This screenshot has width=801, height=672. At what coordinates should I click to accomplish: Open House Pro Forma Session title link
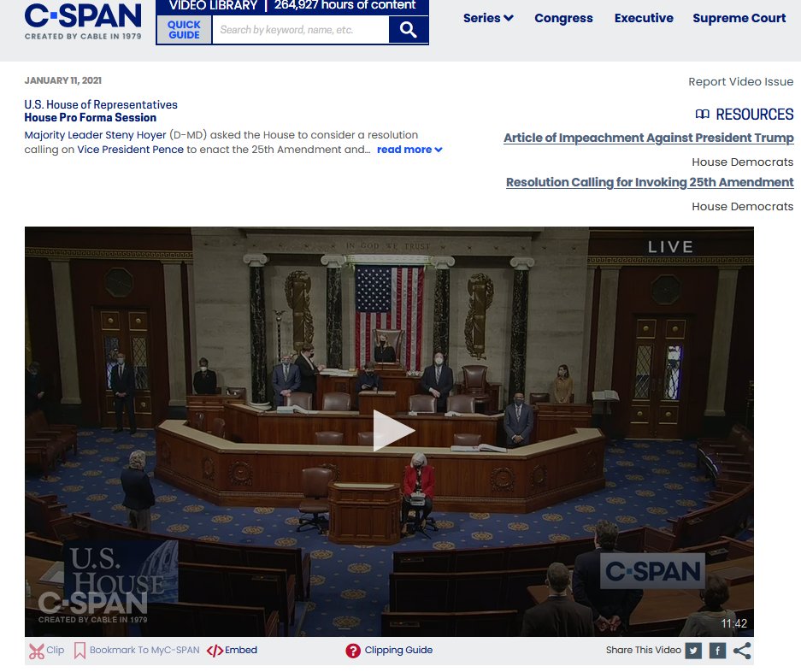click(x=91, y=117)
